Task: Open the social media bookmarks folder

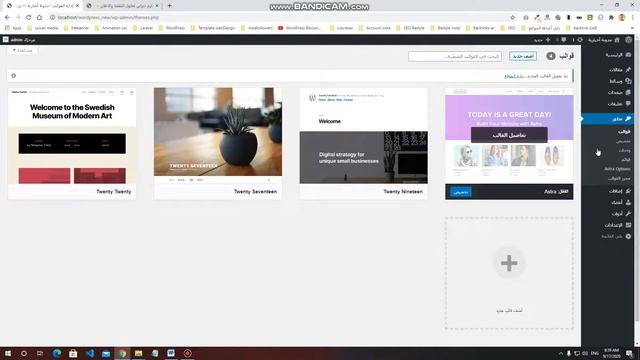Action: tap(43, 28)
